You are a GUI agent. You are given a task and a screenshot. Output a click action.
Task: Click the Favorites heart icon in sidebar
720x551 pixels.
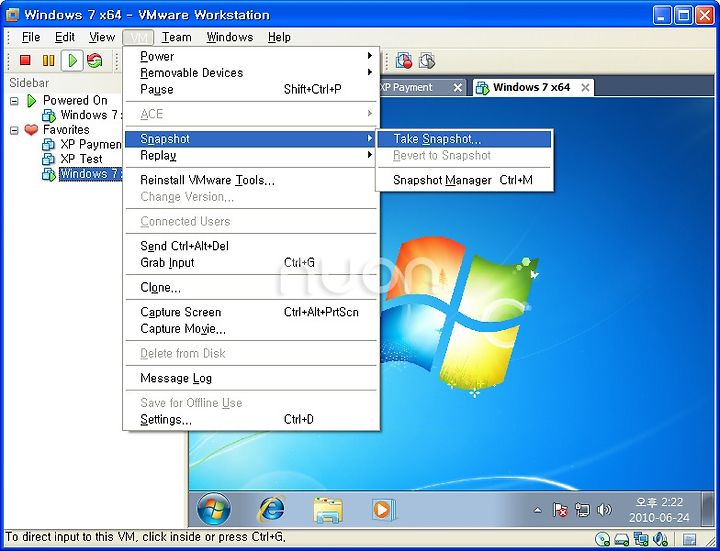click(31, 130)
